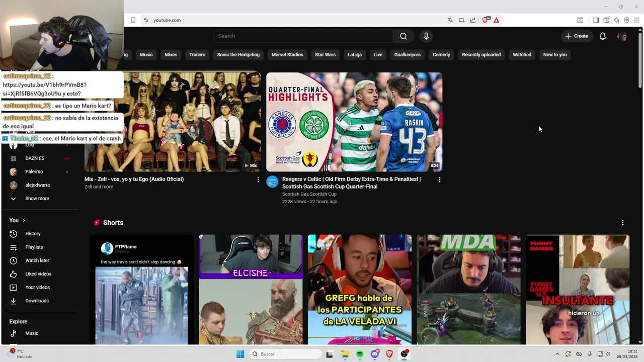The width and height of the screenshot is (644, 362).
Task: Select the Marvel Studios chip
Action: click(x=287, y=55)
